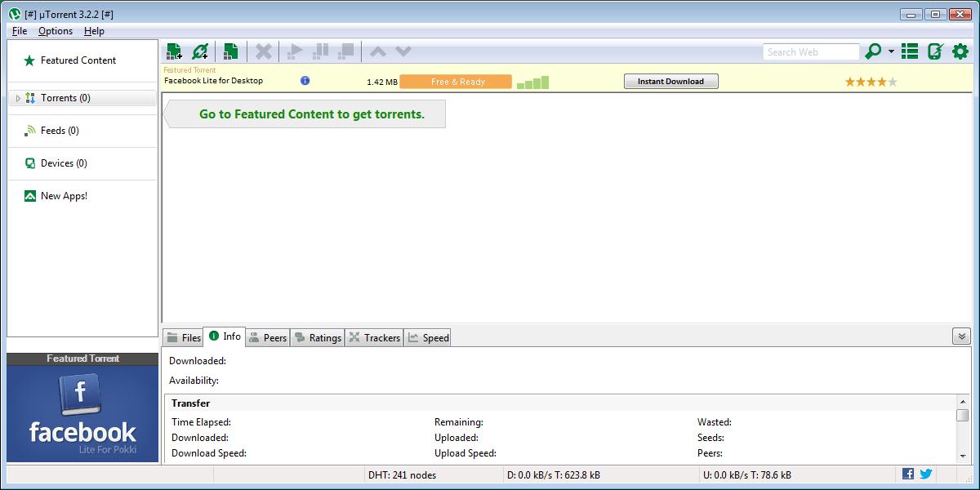Toggle the category list view icon
This screenshot has width=980, height=490.
click(910, 51)
